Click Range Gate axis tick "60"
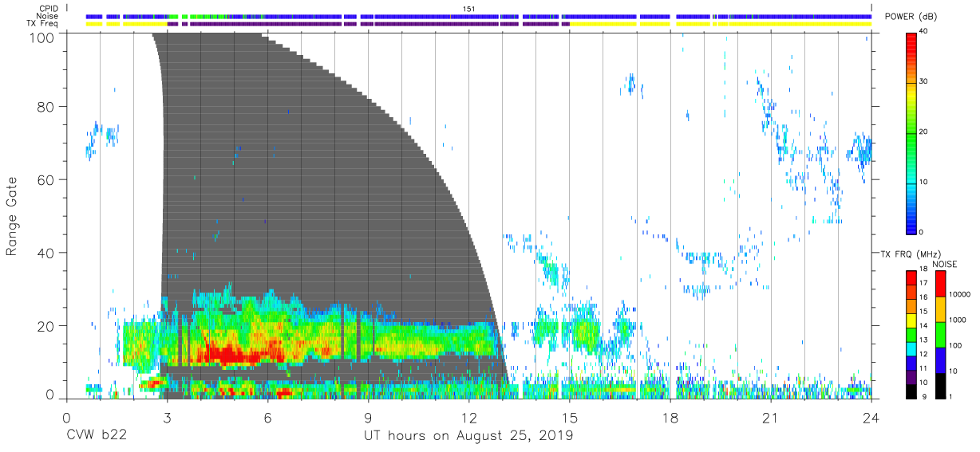The image size is (980, 452). click(x=47, y=179)
